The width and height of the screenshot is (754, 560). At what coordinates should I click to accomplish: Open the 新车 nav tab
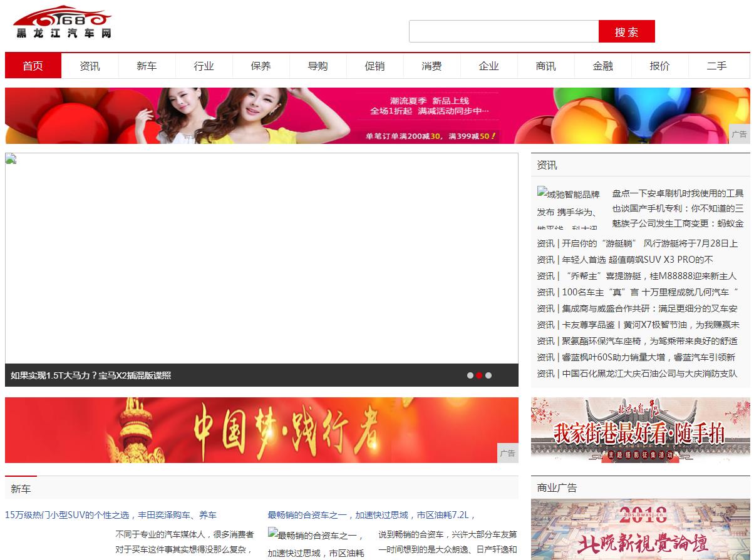pyautogui.click(x=147, y=66)
